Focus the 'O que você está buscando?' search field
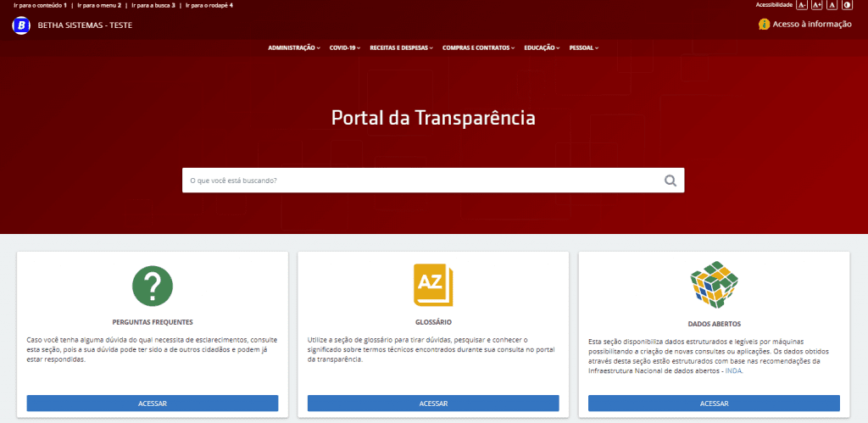Image resolution: width=868 pixels, height=423 pixels. (x=420, y=181)
